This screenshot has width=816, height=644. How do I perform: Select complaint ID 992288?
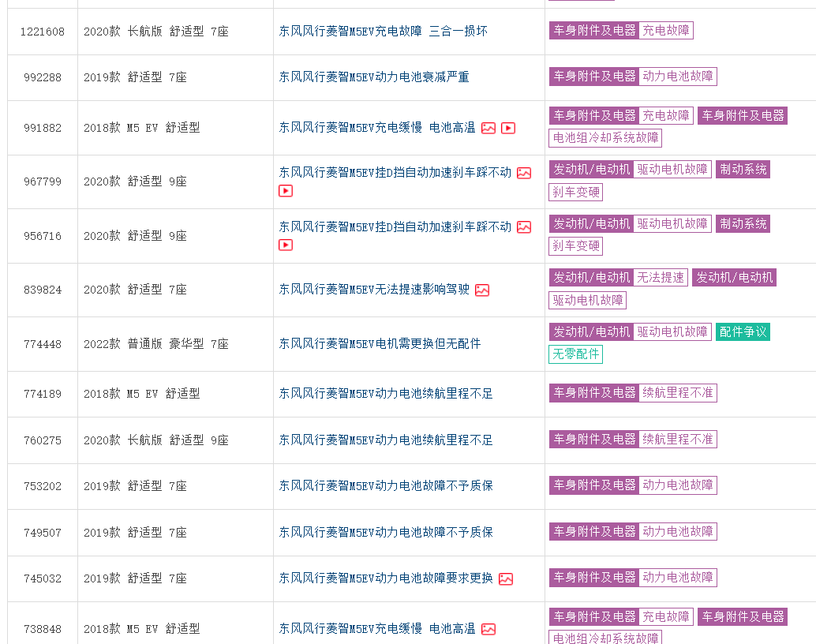tap(42, 77)
